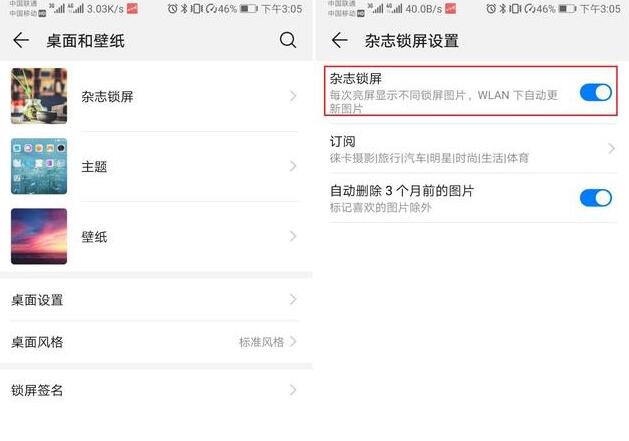Viewport: 629px width, 441px height.
Task: Open the 主题 menu entry
Action: 154,166
